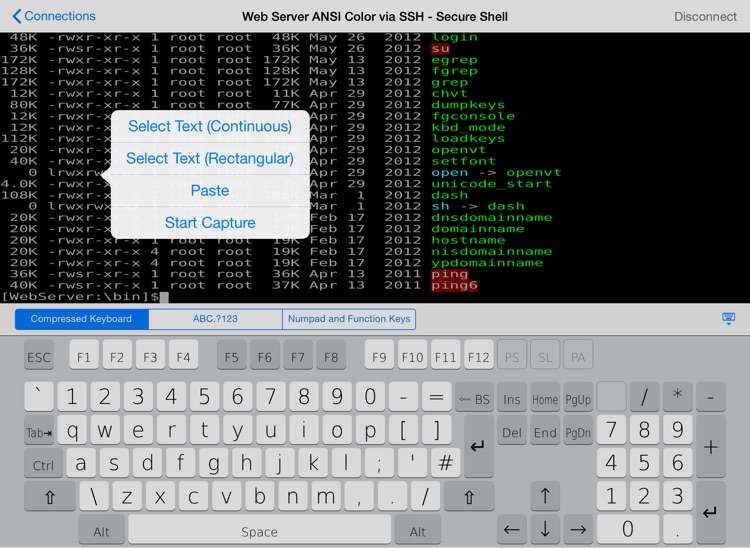
Task: Tap the main keyboard Enter key
Action: point(478,446)
